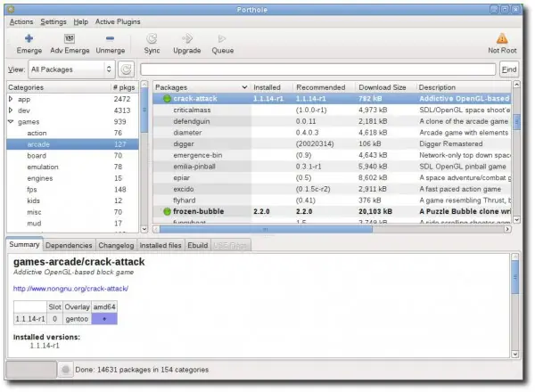
Task: Click the Upgrade arrow icon
Action: point(187,38)
